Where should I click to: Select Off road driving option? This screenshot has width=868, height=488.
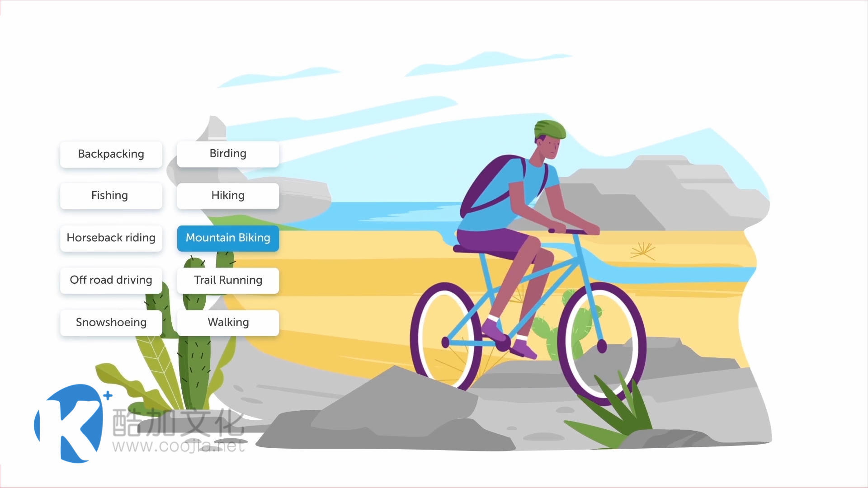coord(111,279)
